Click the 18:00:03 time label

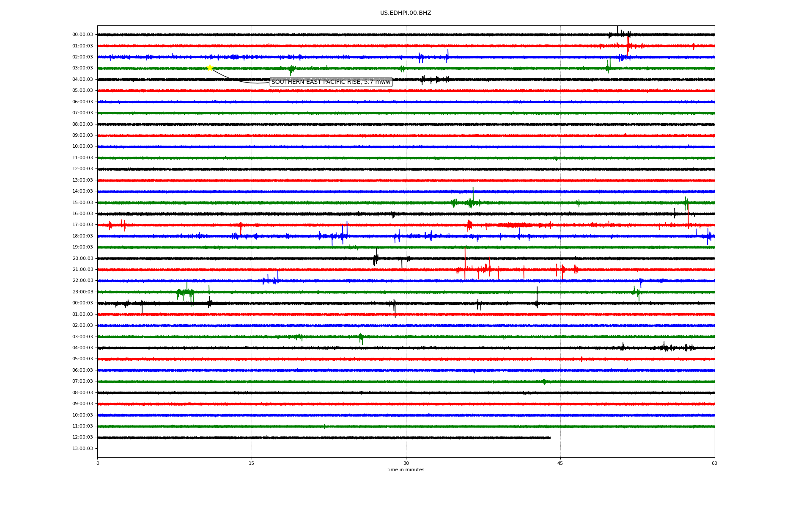tap(82, 236)
